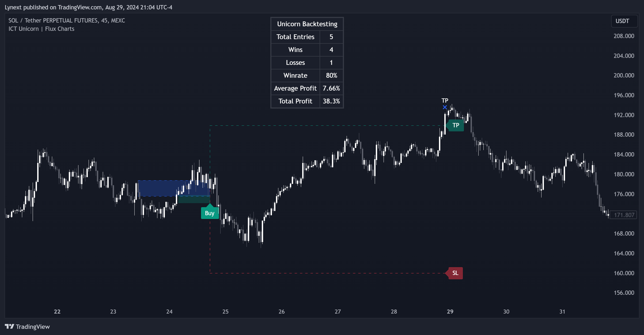This screenshot has height=335, width=644.
Task: Click the green Buy signal marker
Action: pos(210,213)
